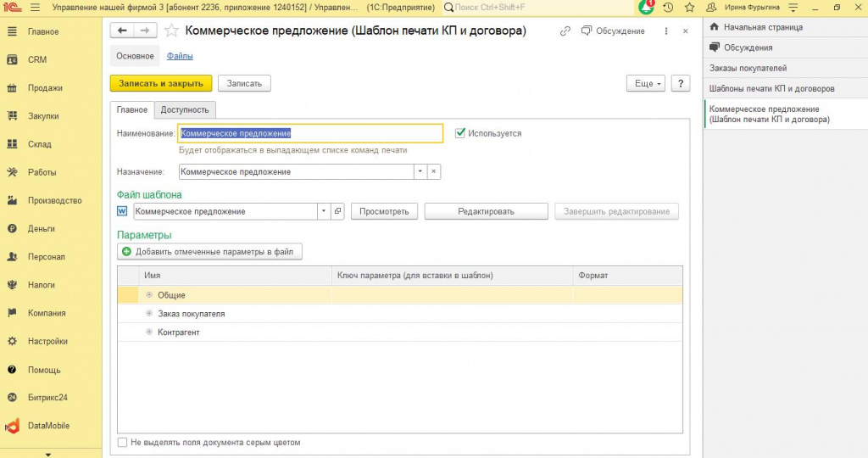This screenshot has width=868, height=458.
Task: Open the Основное navigation tab
Action: 135,56
